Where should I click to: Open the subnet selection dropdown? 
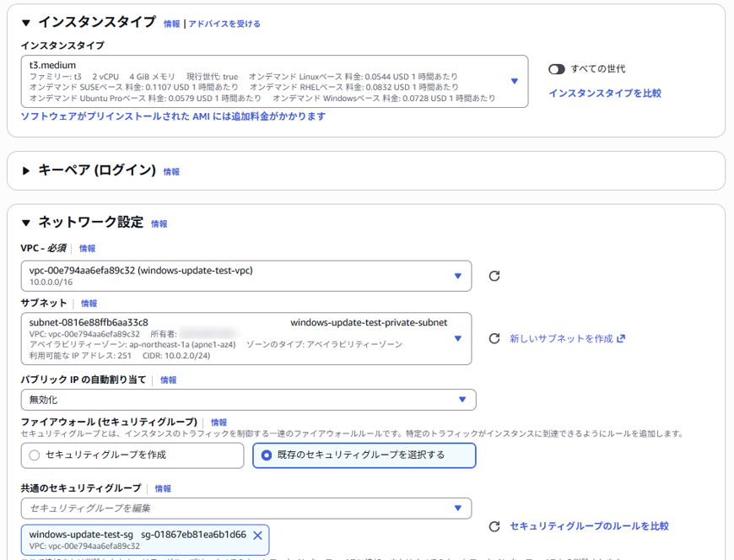457,339
